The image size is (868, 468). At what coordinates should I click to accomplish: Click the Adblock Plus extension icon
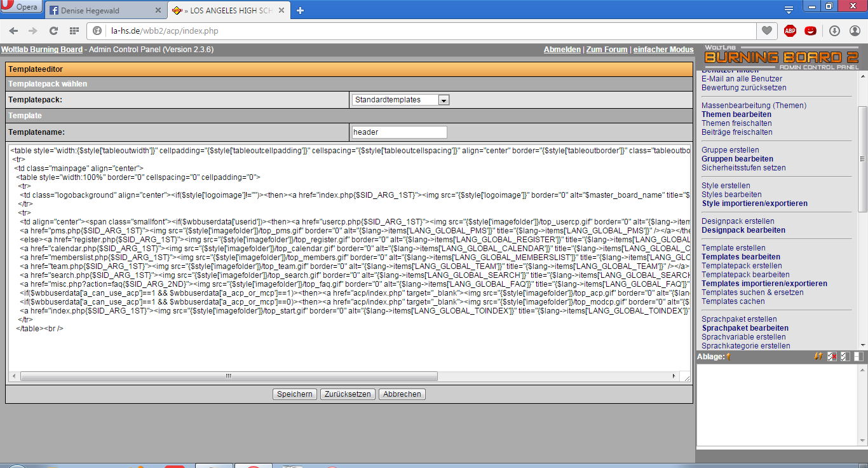coord(790,31)
